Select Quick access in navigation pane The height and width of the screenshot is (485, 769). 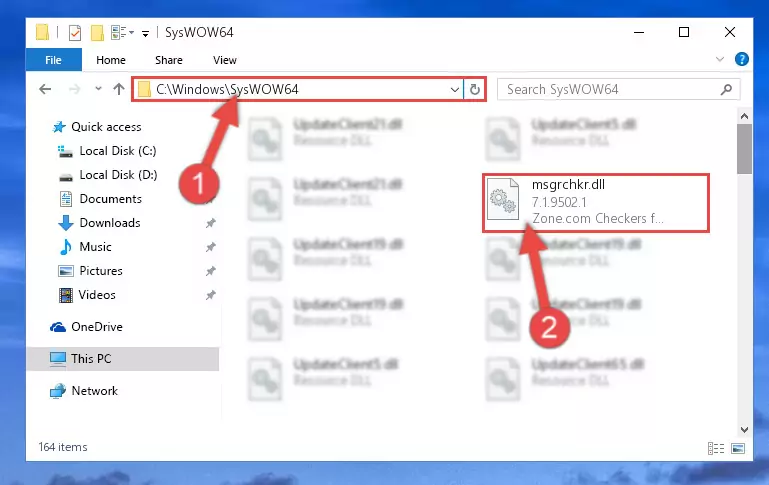pos(106,127)
